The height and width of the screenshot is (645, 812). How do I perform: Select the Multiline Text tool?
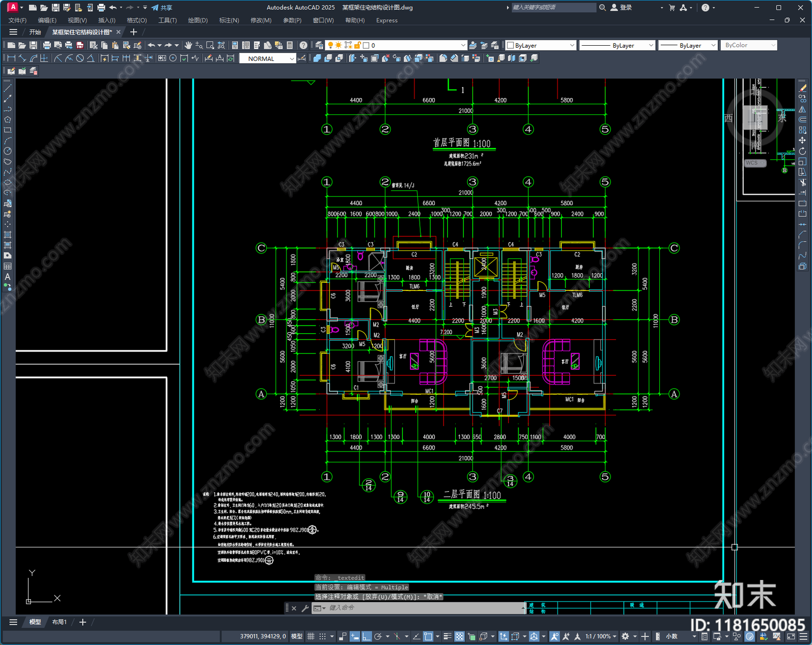(8, 277)
